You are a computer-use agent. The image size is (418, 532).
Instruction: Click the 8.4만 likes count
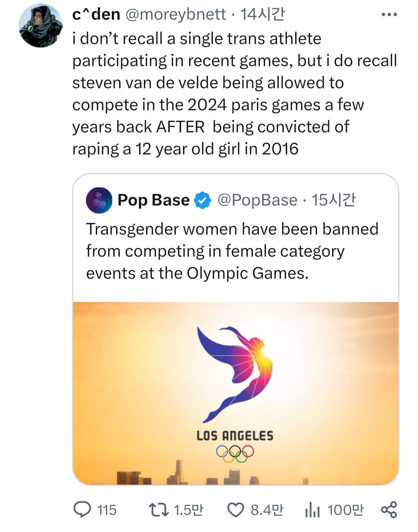click(x=267, y=510)
